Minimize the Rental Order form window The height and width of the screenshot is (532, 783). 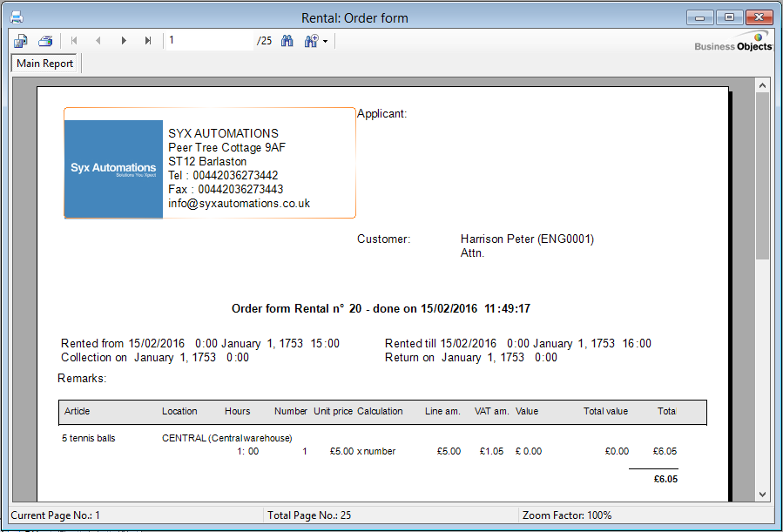[700, 17]
